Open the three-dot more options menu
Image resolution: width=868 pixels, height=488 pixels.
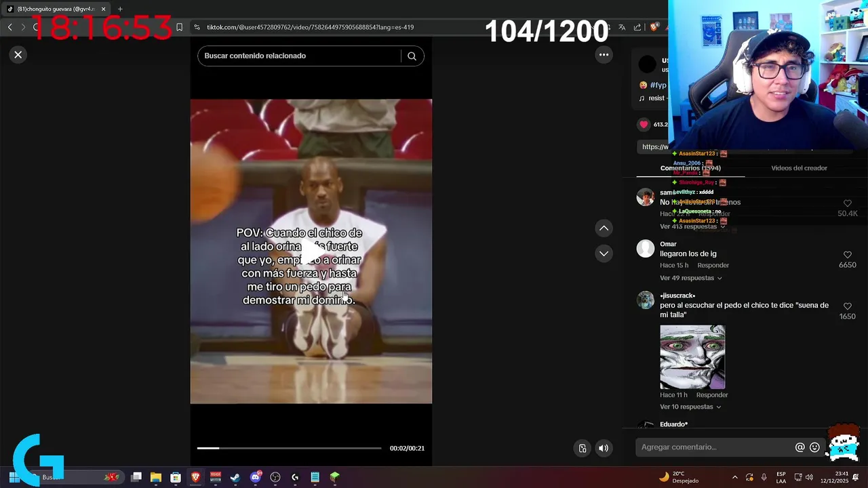pos(604,55)
